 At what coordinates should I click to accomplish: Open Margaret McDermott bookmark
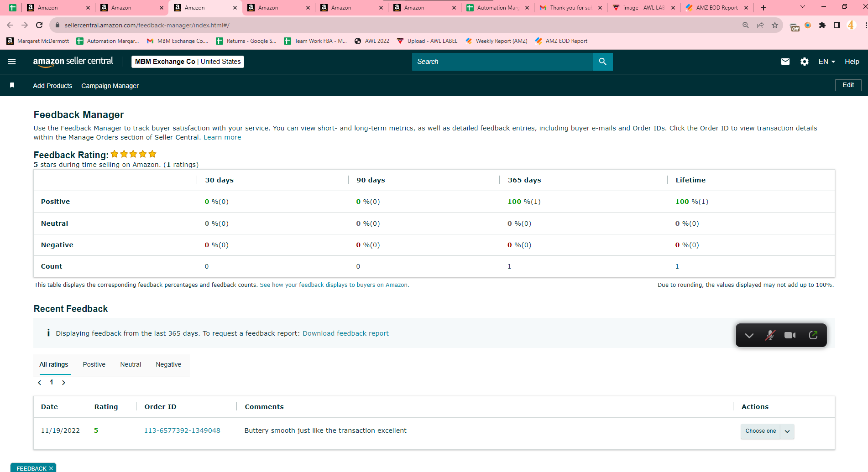pyautogui.click(x=38, y=41)
